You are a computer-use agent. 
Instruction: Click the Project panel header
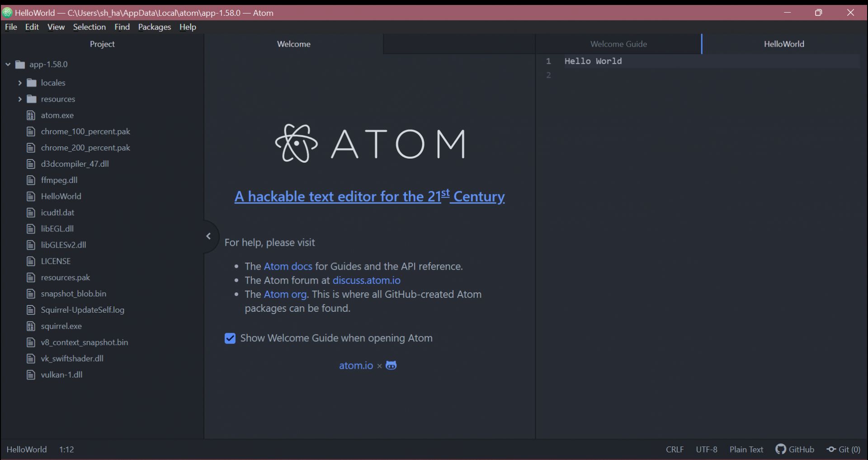coord(102,44)
